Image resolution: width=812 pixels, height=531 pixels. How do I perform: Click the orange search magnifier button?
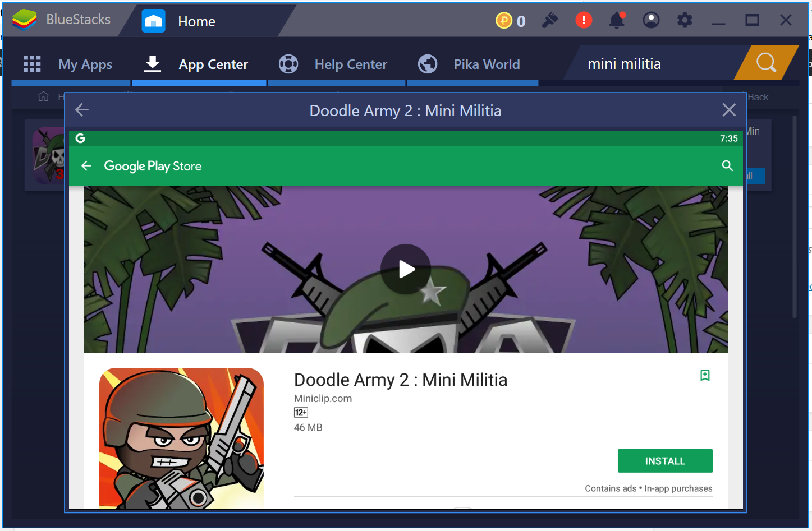click(767, 63)
